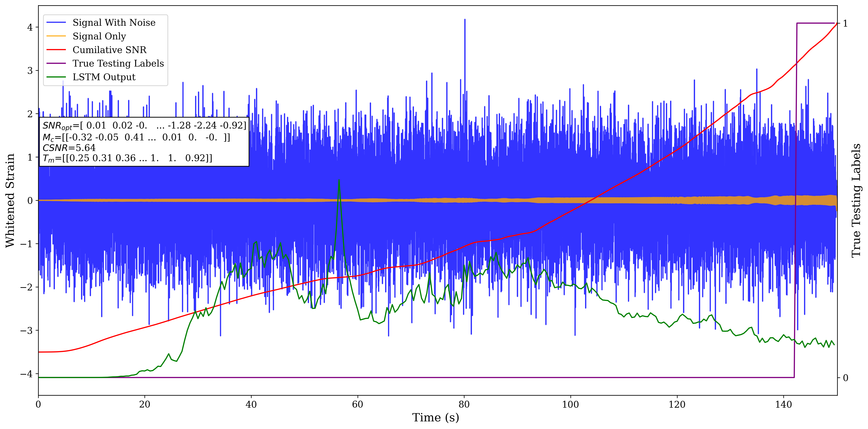Image resolution: width=868 pixels, height=429 pixels.
Task: Click the red Cumulative SNR legend line
Action: 56,50
